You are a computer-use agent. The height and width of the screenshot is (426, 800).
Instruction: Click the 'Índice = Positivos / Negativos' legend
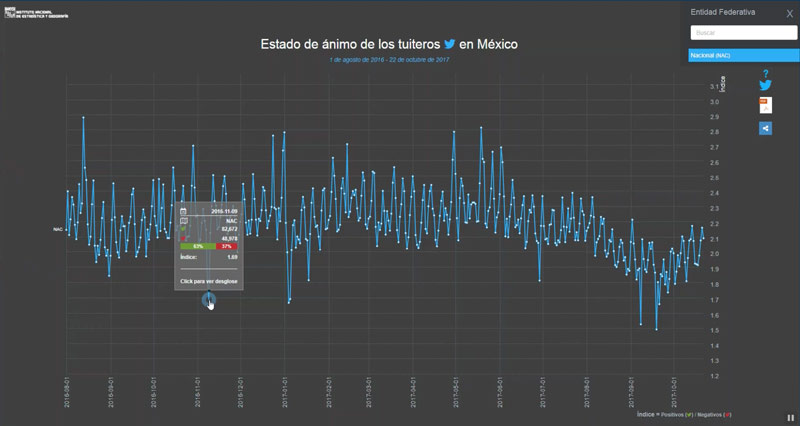684,415
